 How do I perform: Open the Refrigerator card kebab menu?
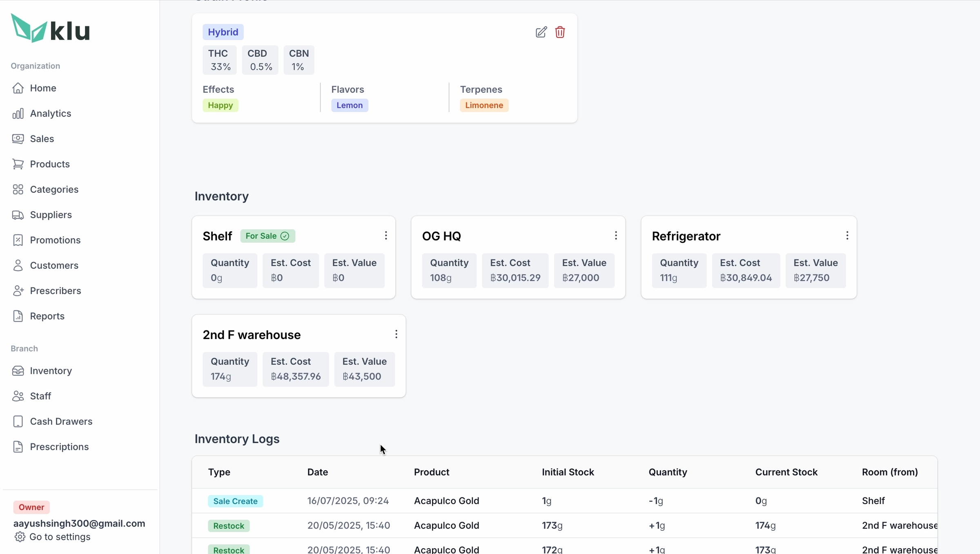(x=847, y=236)
